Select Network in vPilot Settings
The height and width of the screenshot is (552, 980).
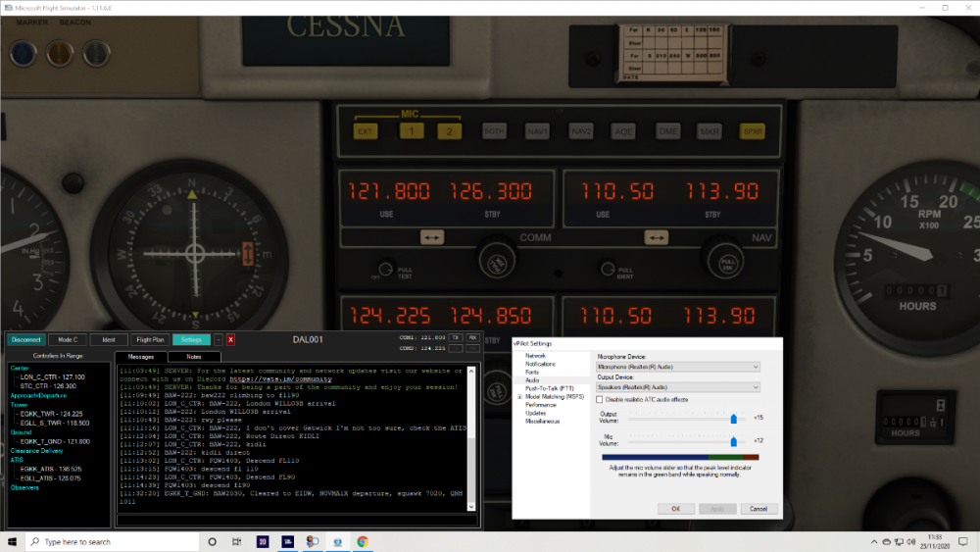click(535, 356)
